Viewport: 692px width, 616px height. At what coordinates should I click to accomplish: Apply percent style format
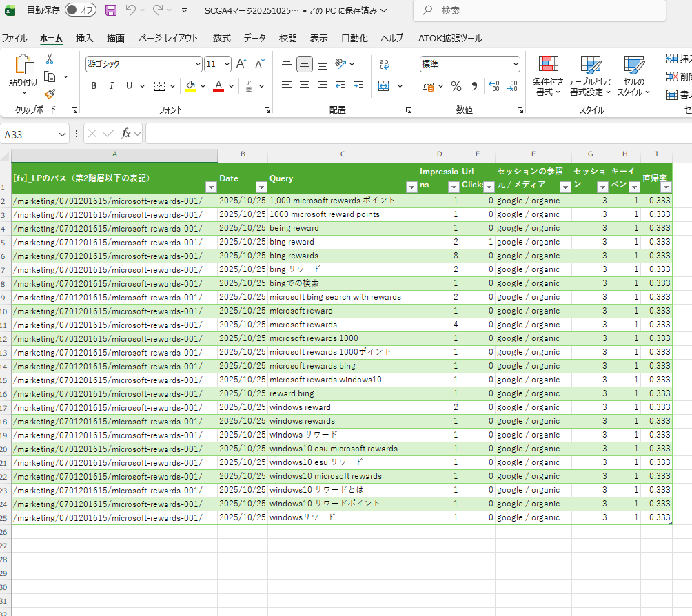click(x=456, y=86)
